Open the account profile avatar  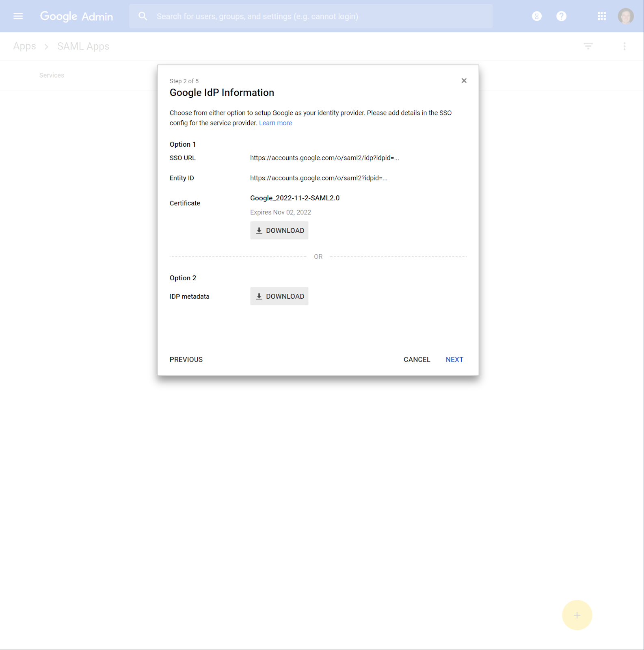(626, 16)
